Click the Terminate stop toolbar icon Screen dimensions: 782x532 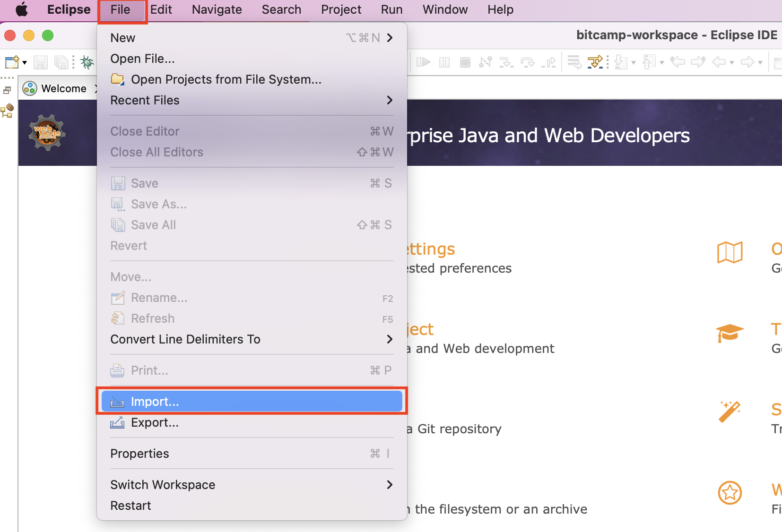465,62
